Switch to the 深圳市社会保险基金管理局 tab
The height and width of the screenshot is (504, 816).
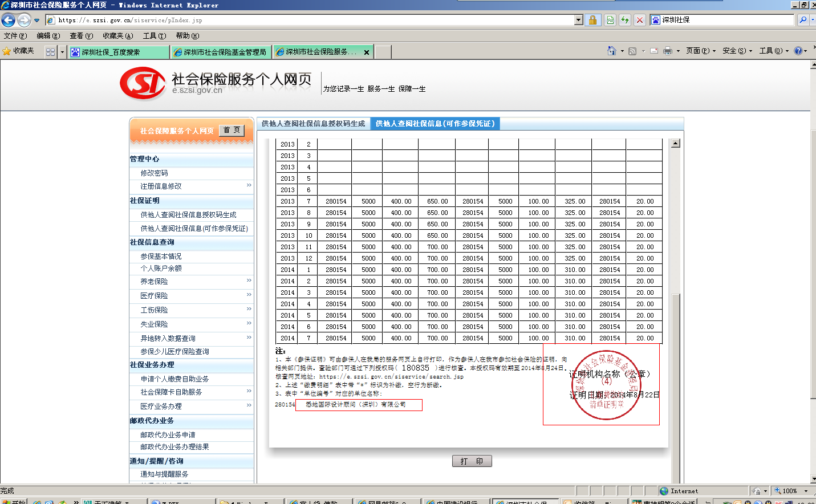(x=221, y=52)
